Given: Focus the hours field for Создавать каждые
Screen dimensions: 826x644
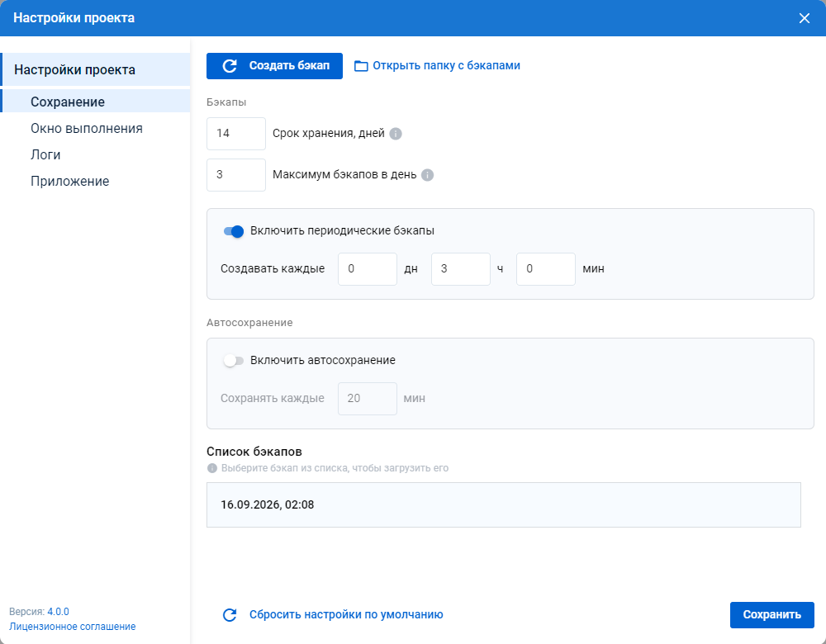Looking at the screenshot, I should [x=461, y=269].
